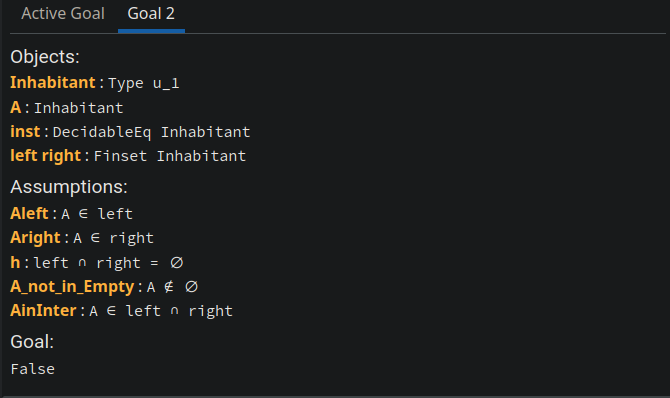Click the A ∉ ∅ expression
670x398 pixels.
172,287
